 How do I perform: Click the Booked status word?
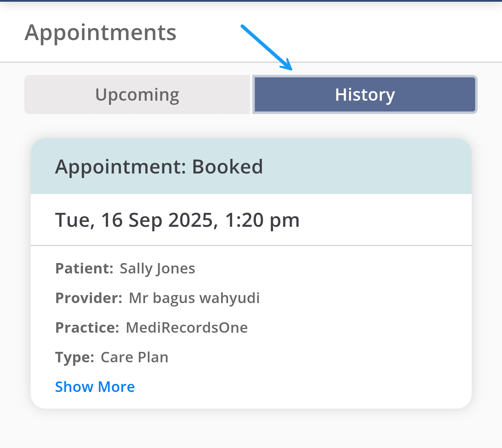227,167
